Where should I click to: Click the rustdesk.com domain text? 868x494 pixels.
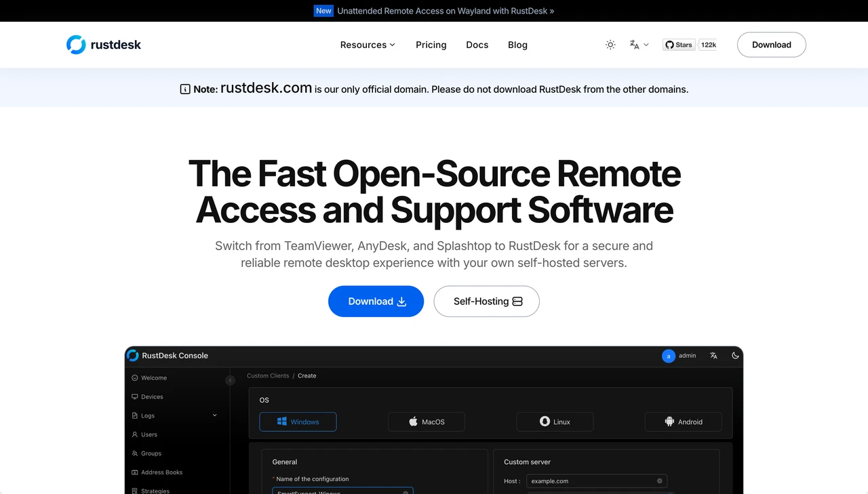(266, 87)
